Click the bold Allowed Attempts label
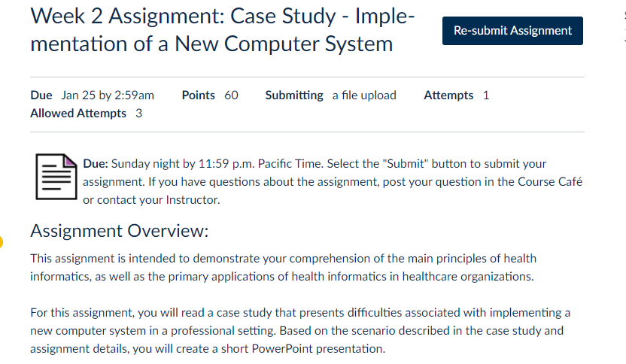The width and height of the screenshot is (626, 364). [x=78, y=113]
